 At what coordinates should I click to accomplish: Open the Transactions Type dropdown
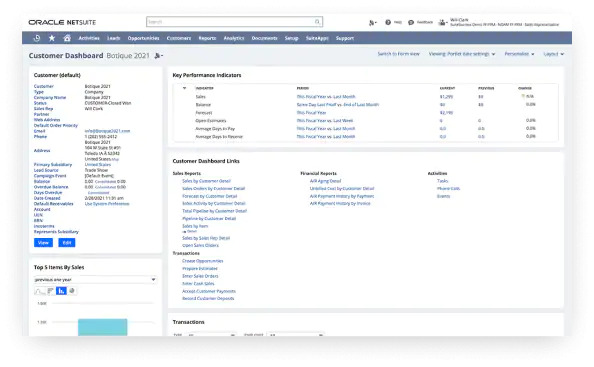[212, 334]
